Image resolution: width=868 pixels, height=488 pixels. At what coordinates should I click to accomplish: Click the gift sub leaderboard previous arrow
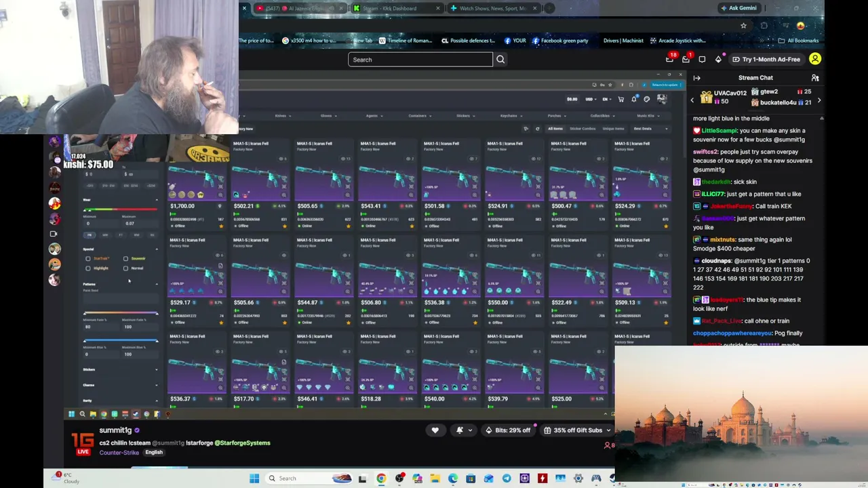pyautogui.click(x=692, y=100)
